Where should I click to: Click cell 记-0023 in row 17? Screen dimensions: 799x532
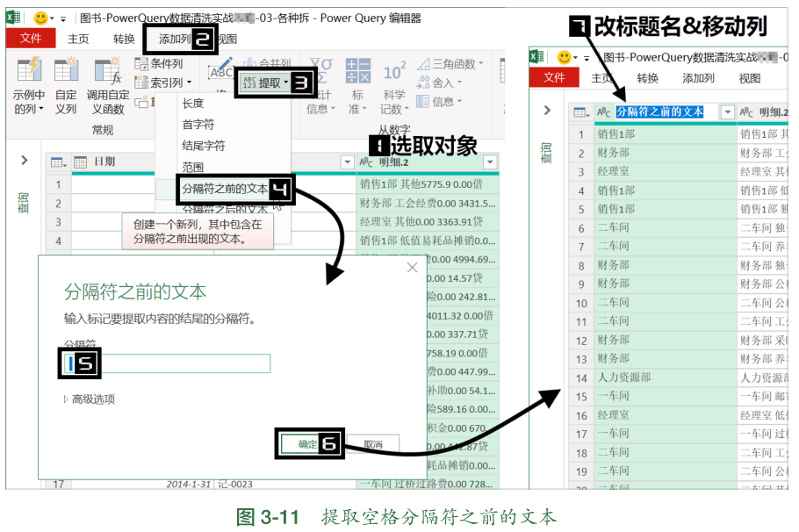tap(235, 484)
